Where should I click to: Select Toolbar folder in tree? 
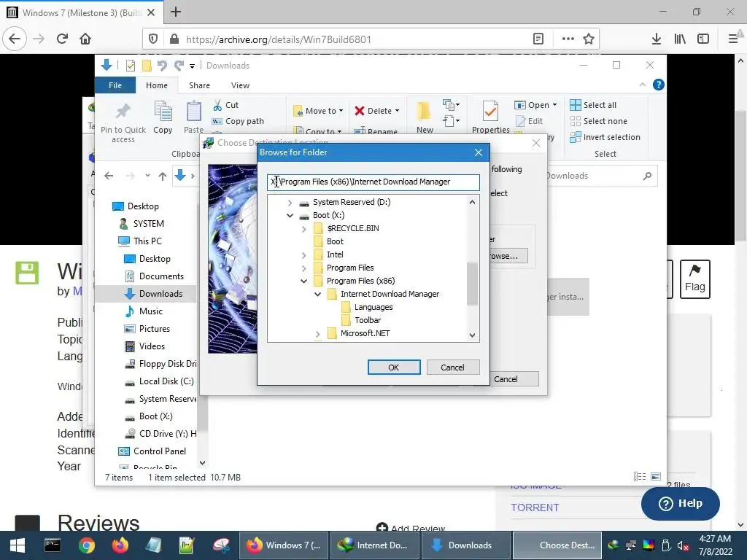[x=368, y=321]
